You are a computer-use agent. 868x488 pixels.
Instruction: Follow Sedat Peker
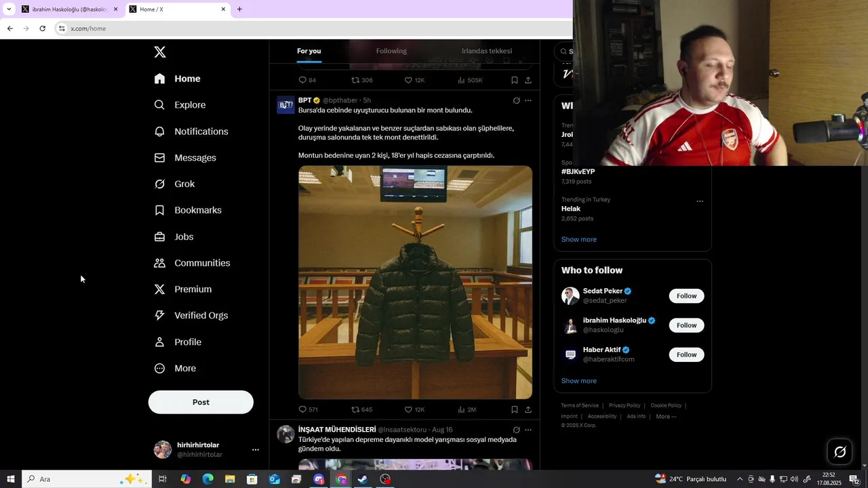[686, 296]
